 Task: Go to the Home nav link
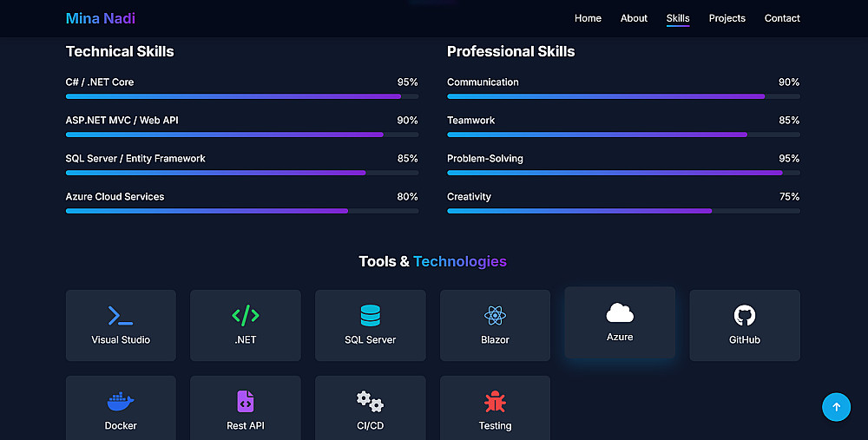588,18
